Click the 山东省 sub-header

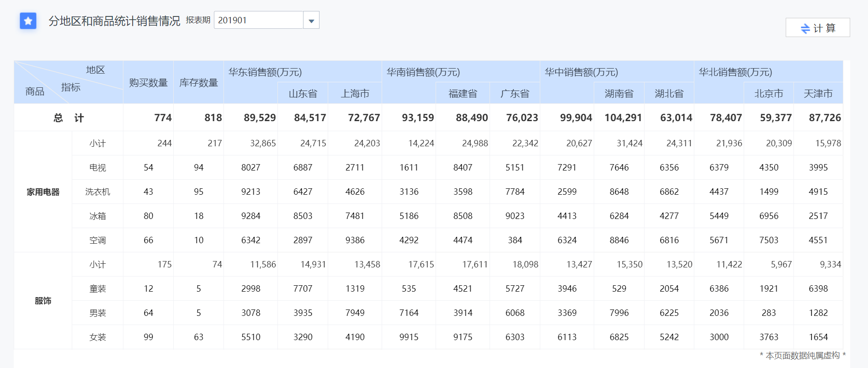tap(303, 93)
